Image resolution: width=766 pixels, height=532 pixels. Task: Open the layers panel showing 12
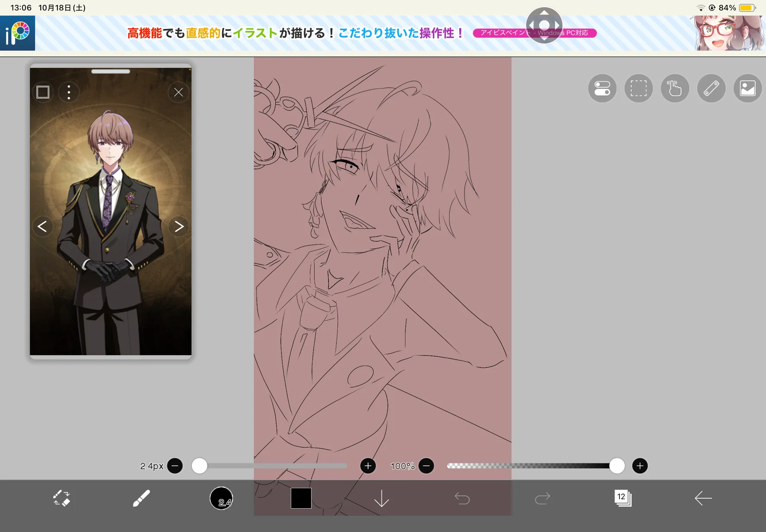coord(623,498)
